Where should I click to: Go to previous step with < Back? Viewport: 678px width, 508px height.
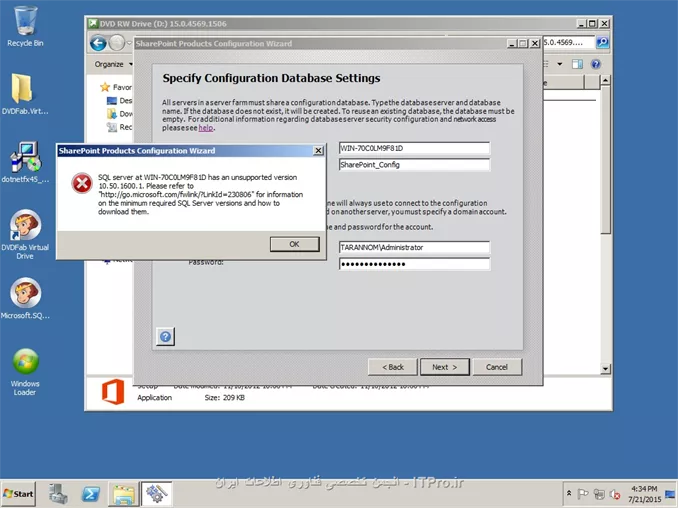(393, 367)
